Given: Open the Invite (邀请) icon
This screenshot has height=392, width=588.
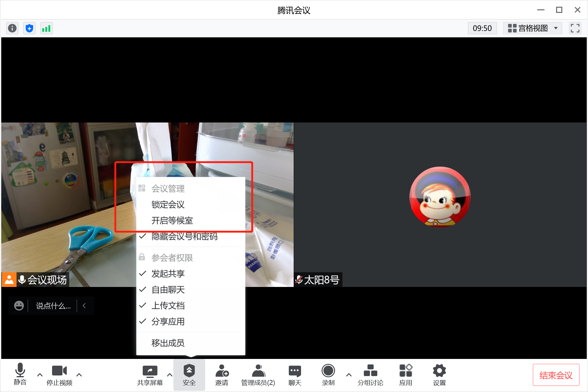Looking at the screenshot, I should click(x=222, y=374).
